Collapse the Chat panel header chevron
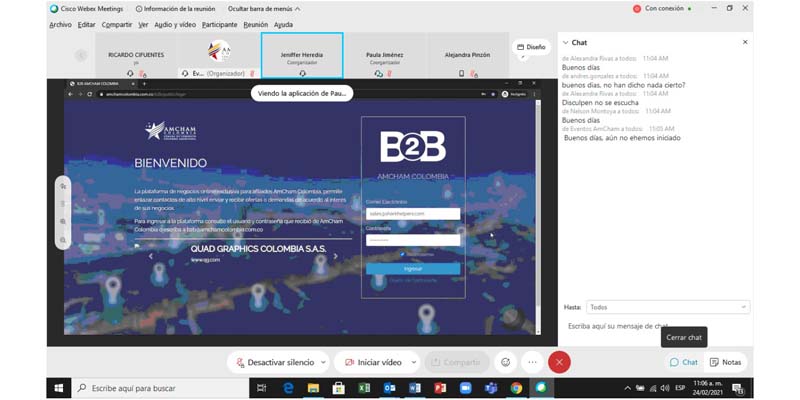This screenshot has height=400, width=800. pyautogui.click(x=565, y=43)
